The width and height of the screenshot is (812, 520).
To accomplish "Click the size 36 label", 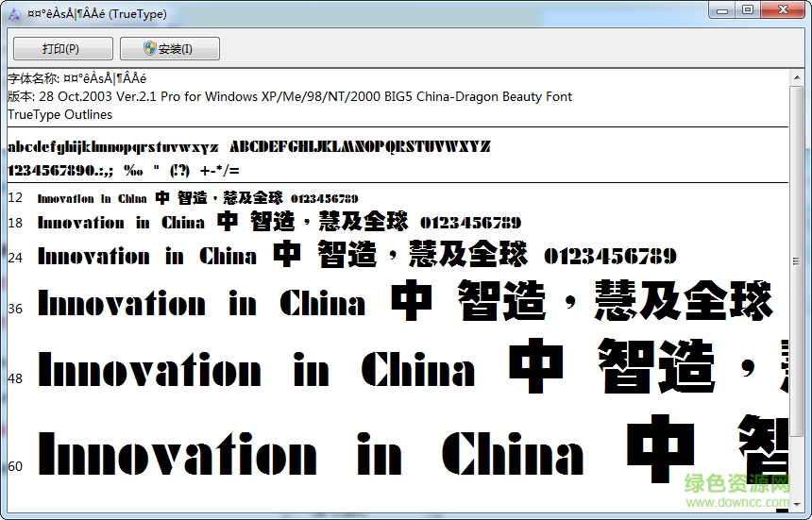I will (15, 309).
